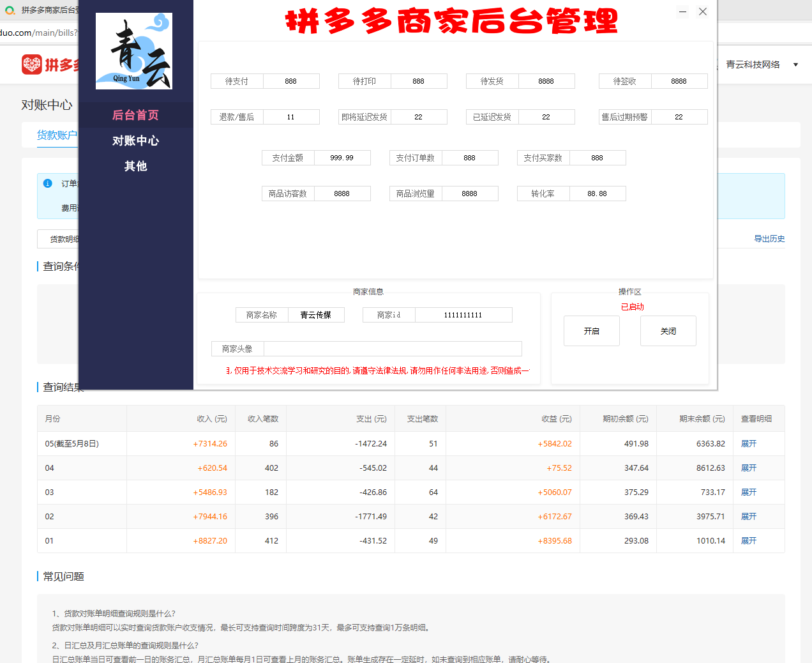The image size is (812, 663).
Task: Expand details for month 04 row
Action: coord(748,468)
